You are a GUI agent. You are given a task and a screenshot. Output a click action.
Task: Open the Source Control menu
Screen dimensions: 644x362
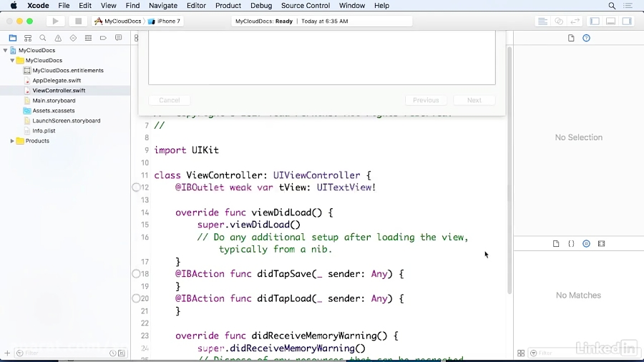coord(306,6)
